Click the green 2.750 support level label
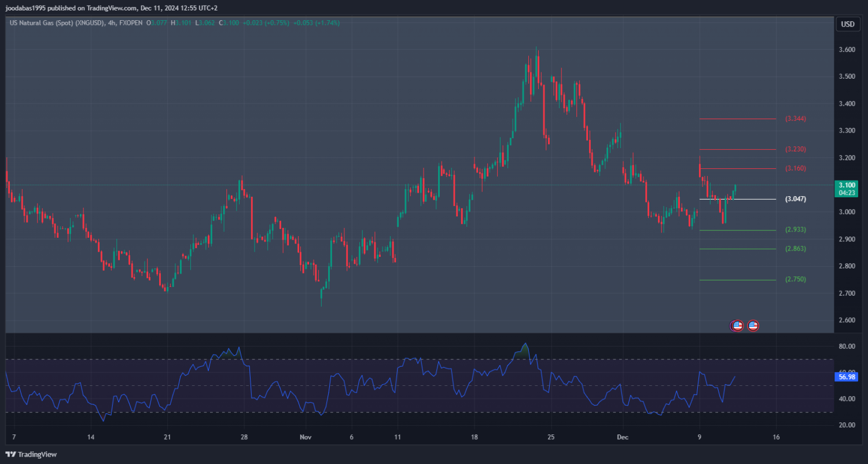This screenshot has height=464, width=868. click(x=795, y=279)
